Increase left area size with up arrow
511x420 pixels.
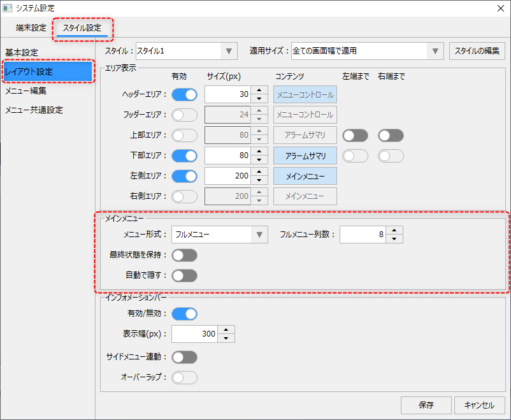tap(259, 171)
